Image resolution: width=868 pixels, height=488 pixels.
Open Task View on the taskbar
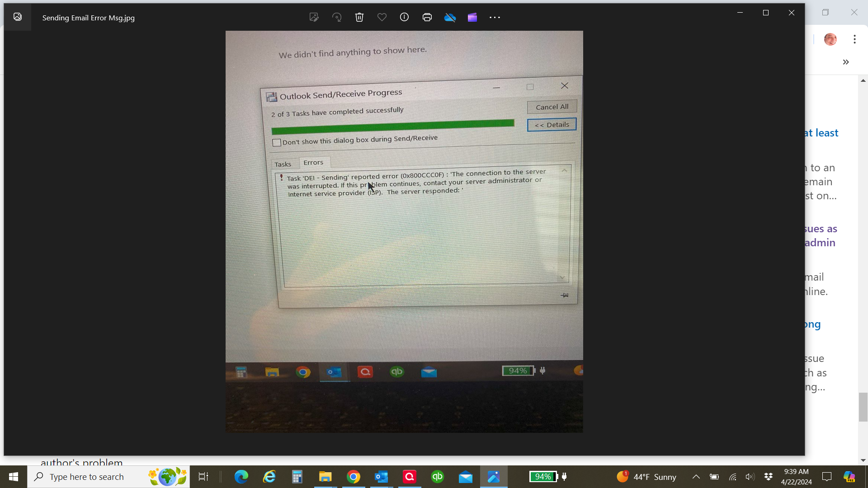tap(203, 477)
